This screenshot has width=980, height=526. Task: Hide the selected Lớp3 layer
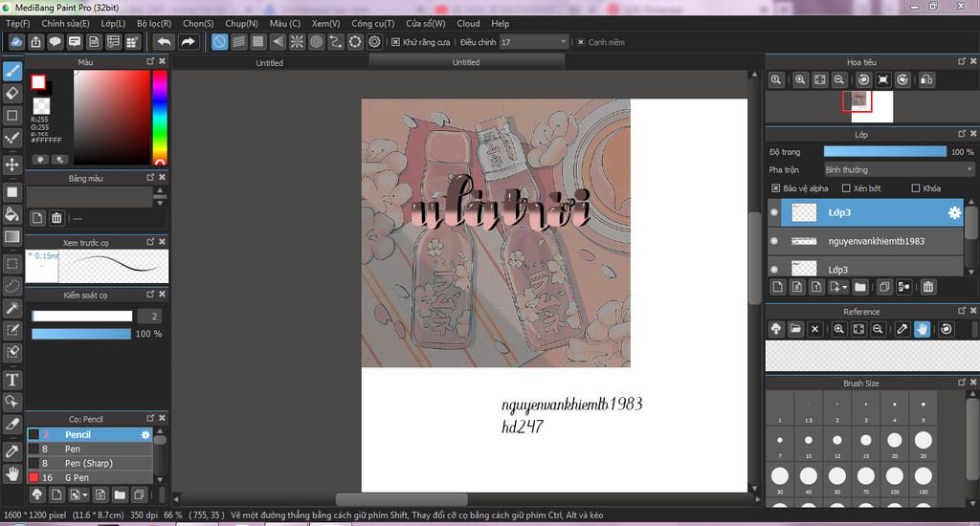tap(774, 212)
